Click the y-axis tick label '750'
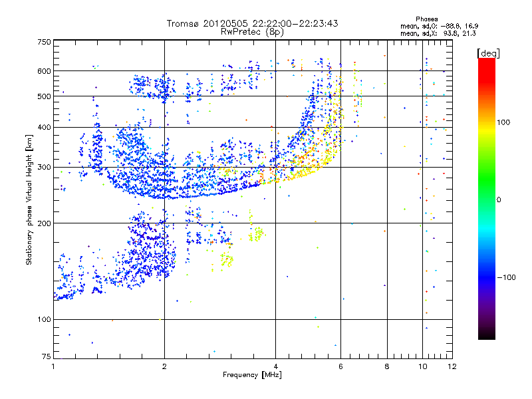Image resolution: width=532 pixels, height=399 pixels. tap(44, 42)
